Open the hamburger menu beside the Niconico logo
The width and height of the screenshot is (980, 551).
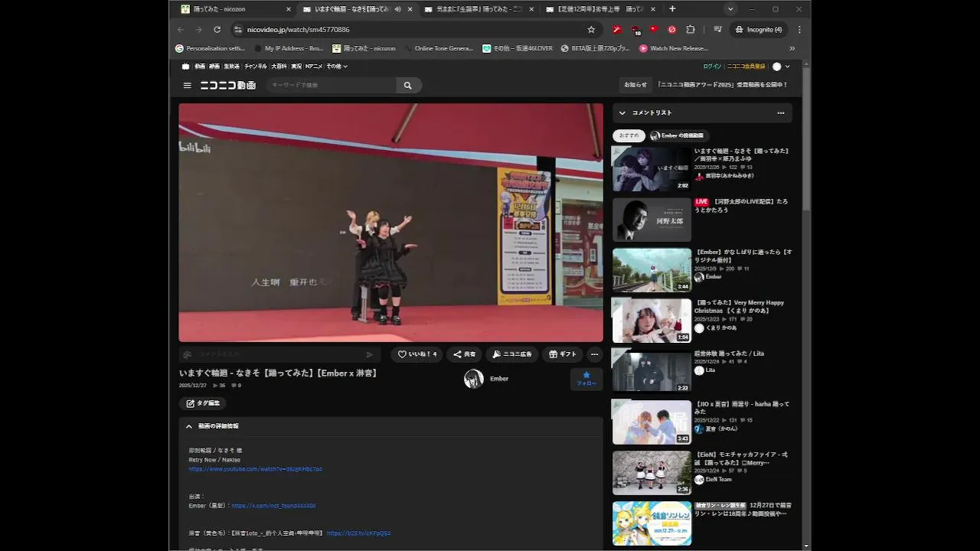click(187, 86)
